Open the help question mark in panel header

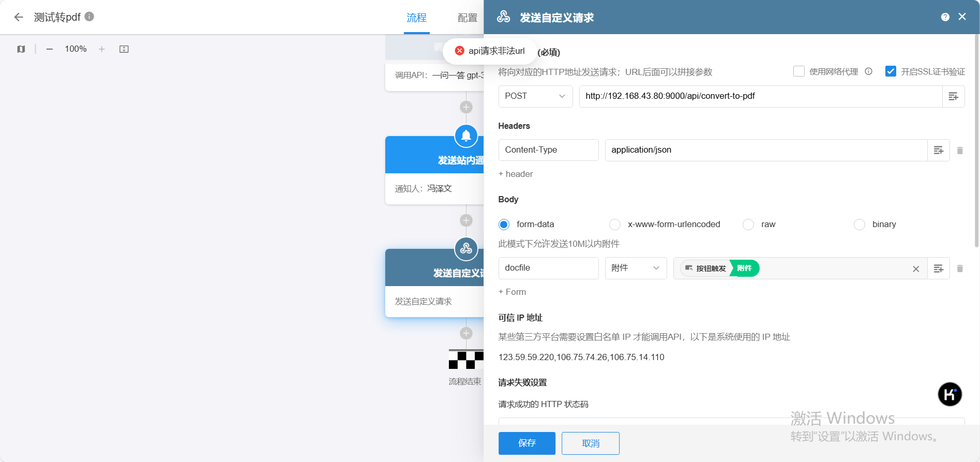click(x=945, y=17)
